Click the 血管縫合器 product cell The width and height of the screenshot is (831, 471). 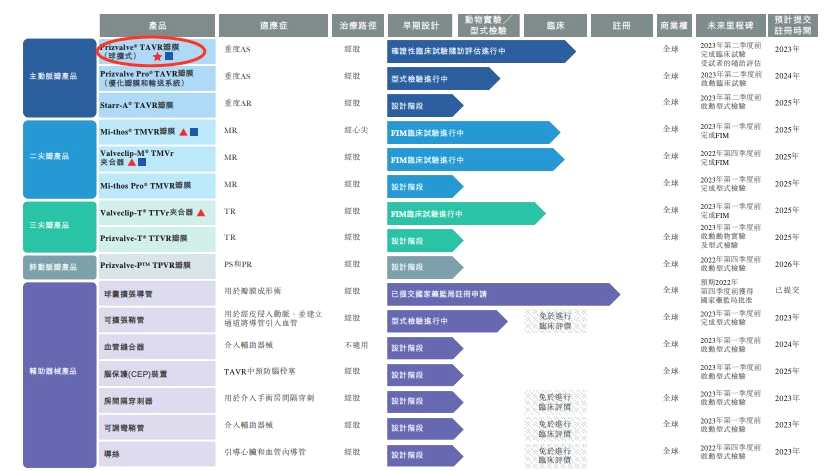157,347
